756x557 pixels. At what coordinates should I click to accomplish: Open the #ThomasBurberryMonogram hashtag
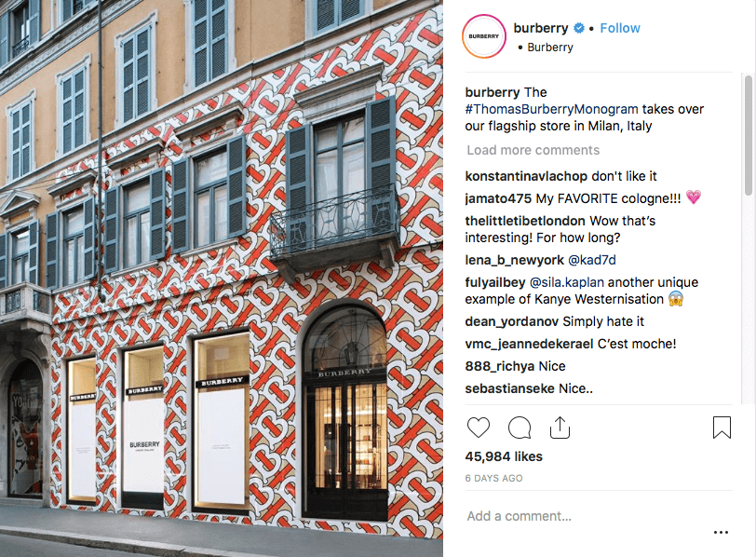tap(551, 109)
